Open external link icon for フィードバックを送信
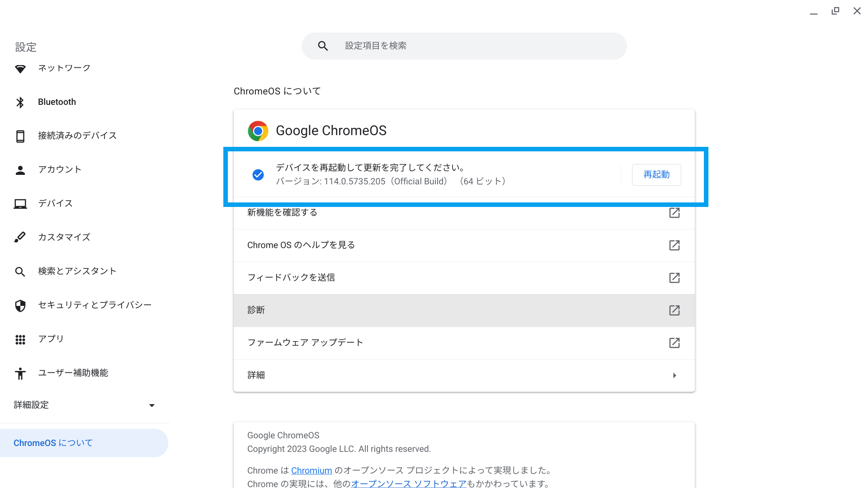Viewport: 868px width, 488px height. coord(675,278)
